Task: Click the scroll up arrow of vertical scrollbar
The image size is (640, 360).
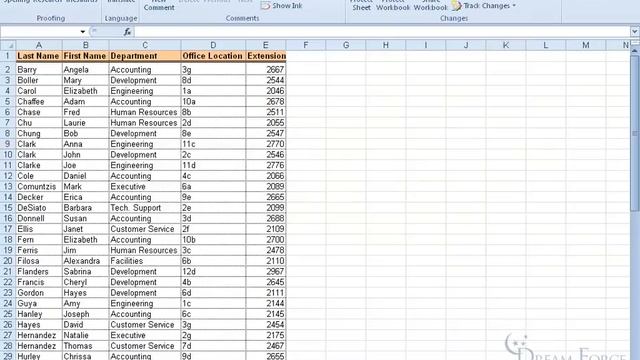Action: pos(635,50)
